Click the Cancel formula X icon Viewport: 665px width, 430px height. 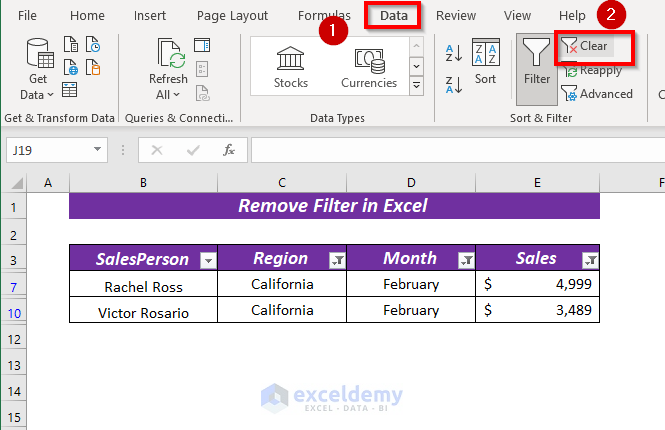157,150
